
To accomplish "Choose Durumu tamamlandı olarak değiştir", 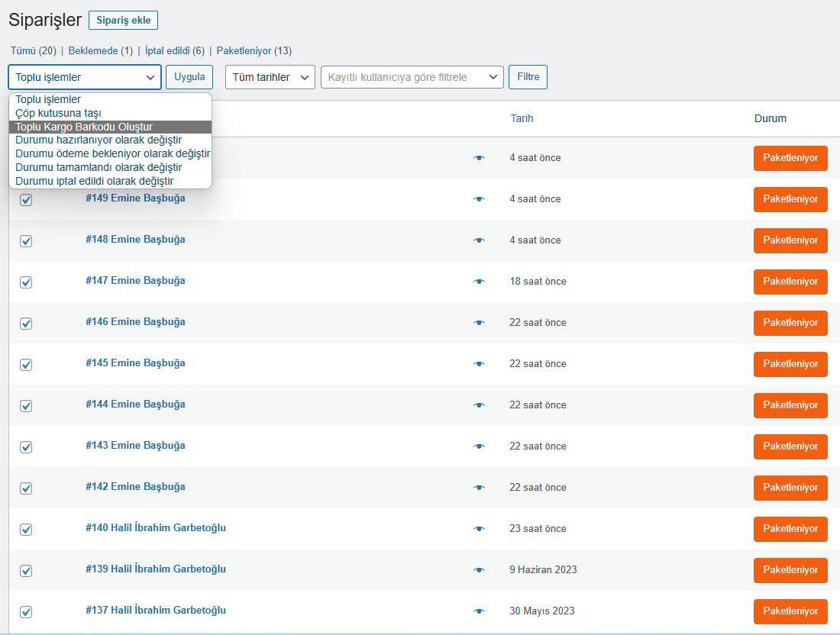I will 111,168.
